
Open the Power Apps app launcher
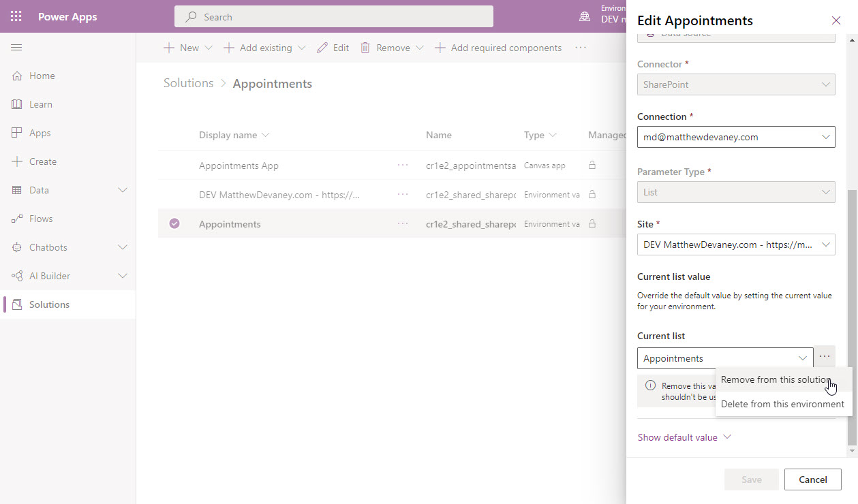16,16
